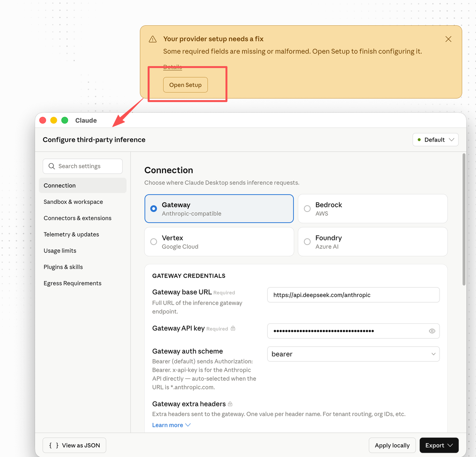The width and height of the screenshot is (476, 457).
Task: Click the yellow minimize window button
Action: 54,120
